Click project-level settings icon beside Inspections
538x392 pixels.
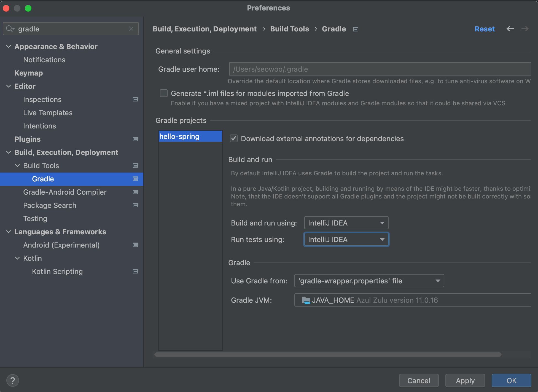[135, 99]
